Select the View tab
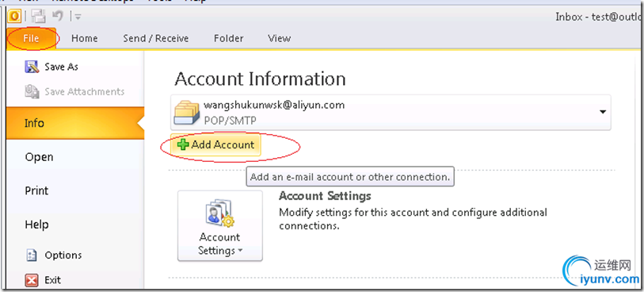Image resolution: width=644 pixels, height=292 pixels. [280, 39]
